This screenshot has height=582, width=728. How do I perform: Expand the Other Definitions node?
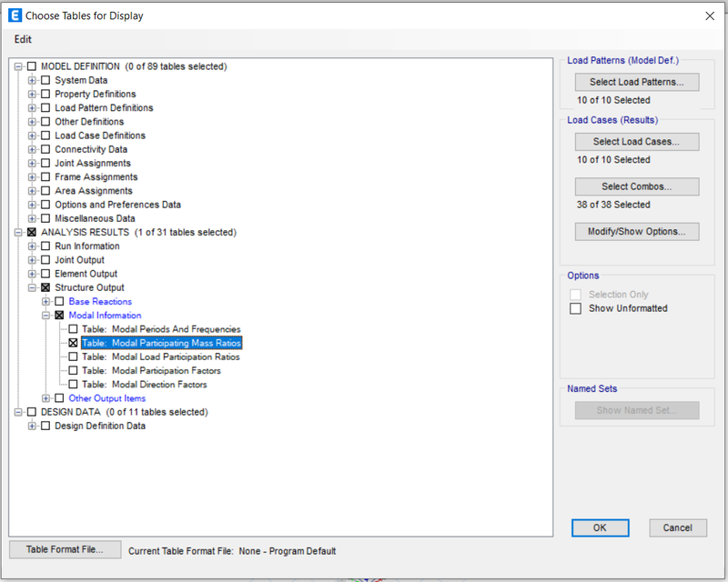tap(32, 122)
